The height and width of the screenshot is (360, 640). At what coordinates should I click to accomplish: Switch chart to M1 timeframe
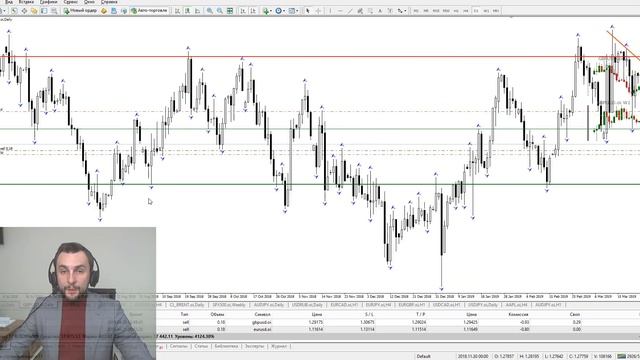tap(416, 11)
